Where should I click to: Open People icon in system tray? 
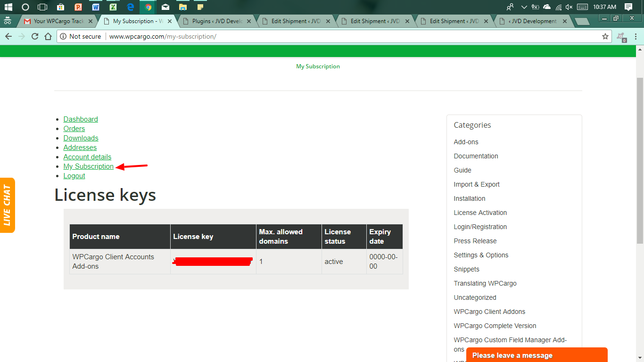[x=510, y=7]
